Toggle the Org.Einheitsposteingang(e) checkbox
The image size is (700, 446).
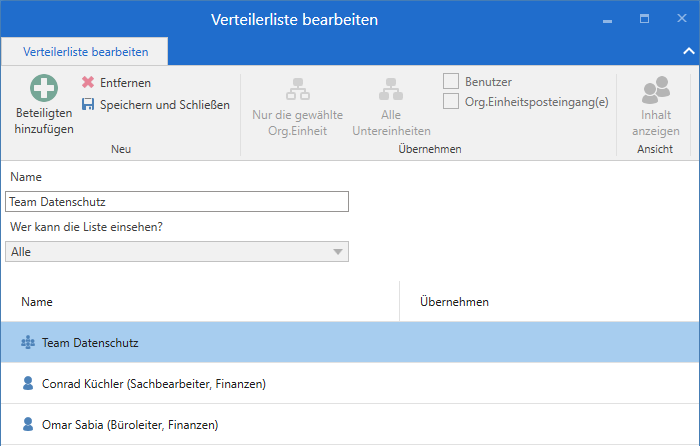(x=451, y=101)
